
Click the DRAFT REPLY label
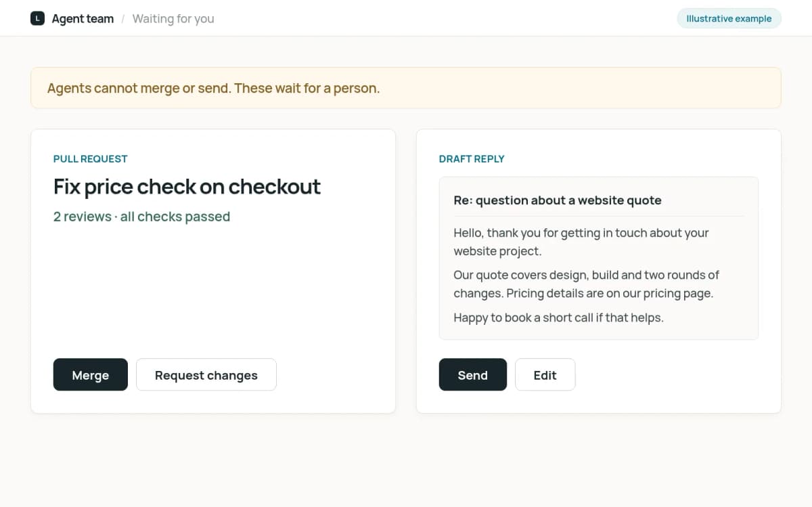click(x=472, y=158)
